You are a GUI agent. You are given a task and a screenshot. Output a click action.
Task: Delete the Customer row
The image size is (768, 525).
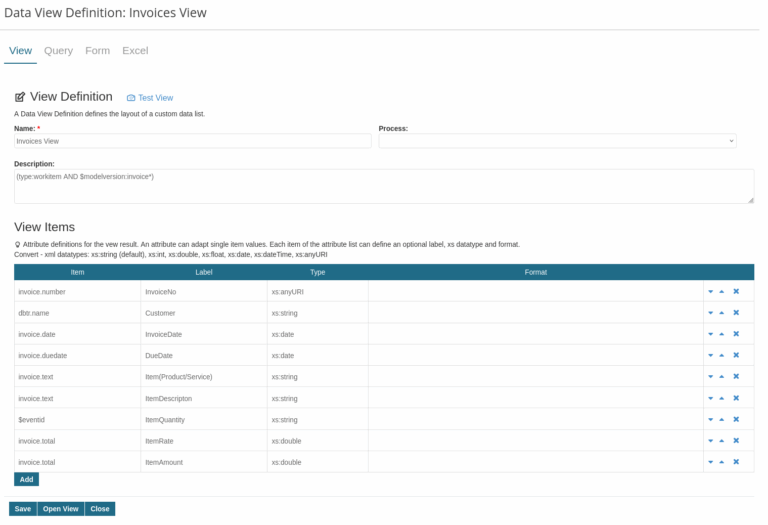pos(736,313)
